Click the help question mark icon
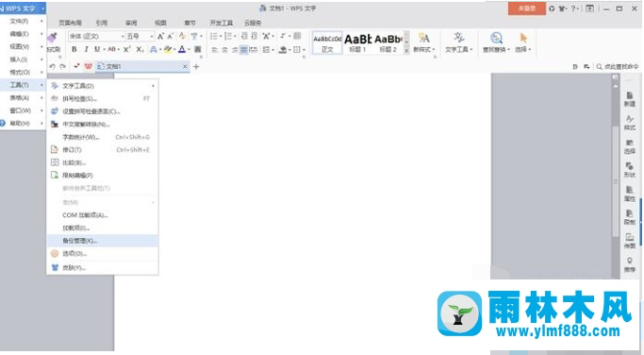Viewport: 644px width, 355px height. point(573,8)
